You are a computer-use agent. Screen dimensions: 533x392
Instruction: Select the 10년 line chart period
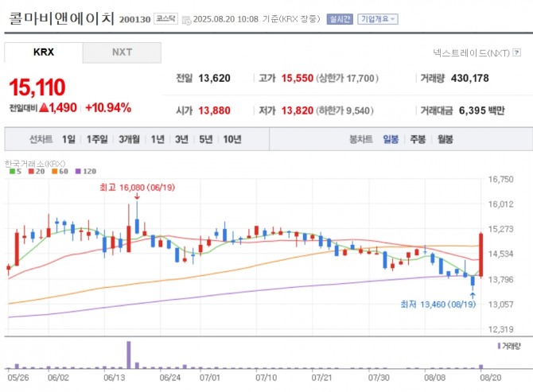232,139
